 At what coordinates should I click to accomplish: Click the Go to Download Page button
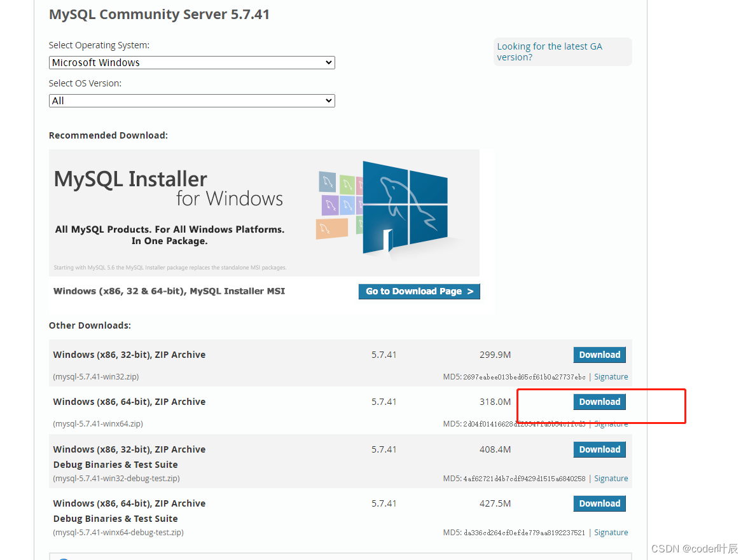point(419,291)
